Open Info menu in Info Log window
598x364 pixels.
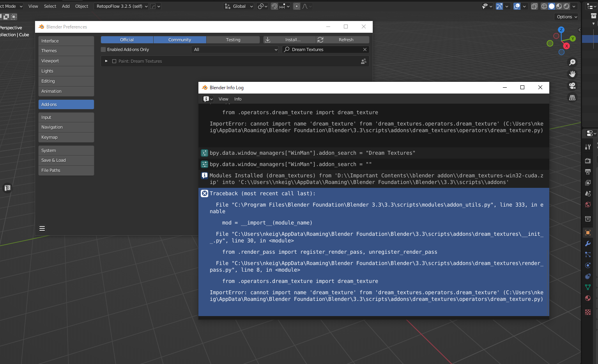[238, 99]
